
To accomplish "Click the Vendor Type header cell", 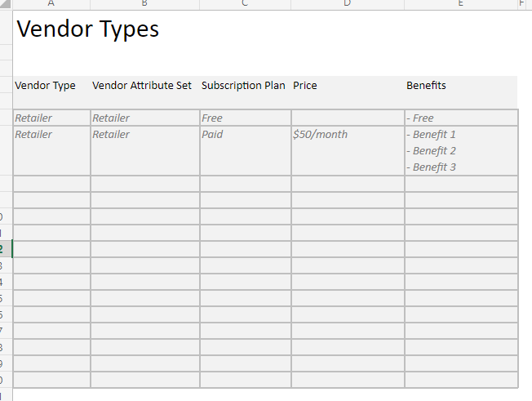I will pos(51,92).
